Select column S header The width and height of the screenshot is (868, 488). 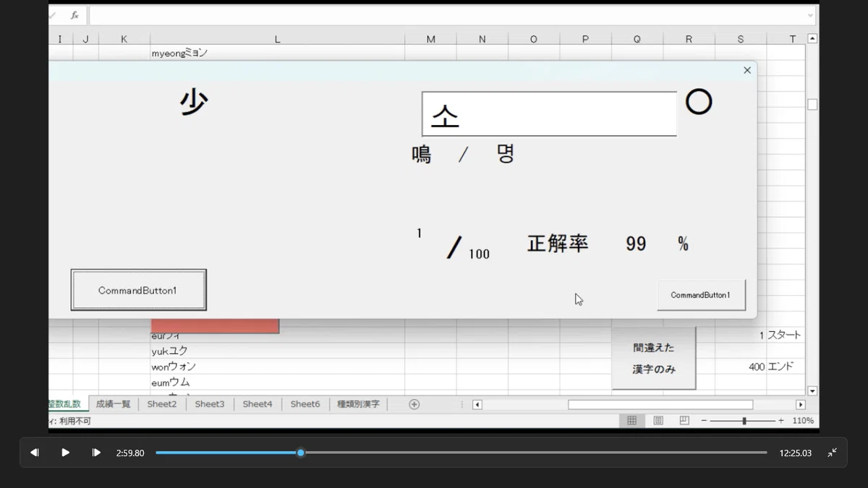click(741, 39)
